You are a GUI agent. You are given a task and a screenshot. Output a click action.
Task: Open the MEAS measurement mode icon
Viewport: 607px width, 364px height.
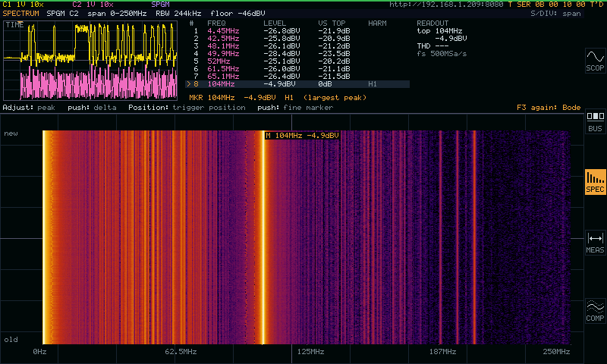pos(595,243)
